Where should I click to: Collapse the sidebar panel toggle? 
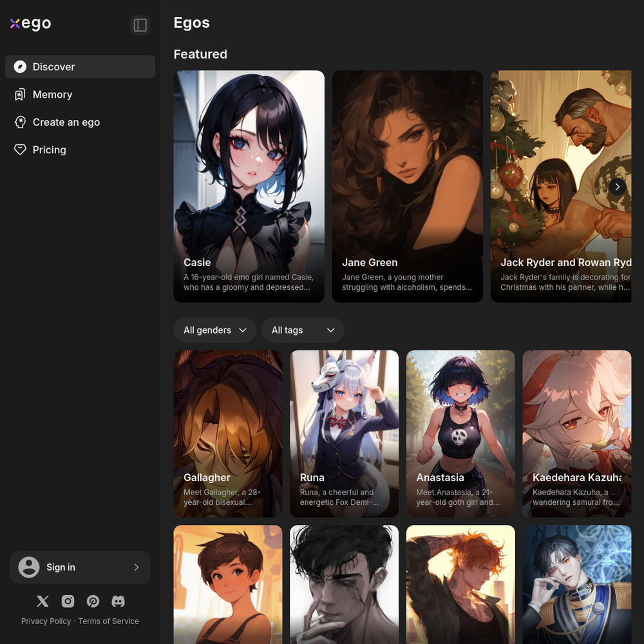click(140, 25)
